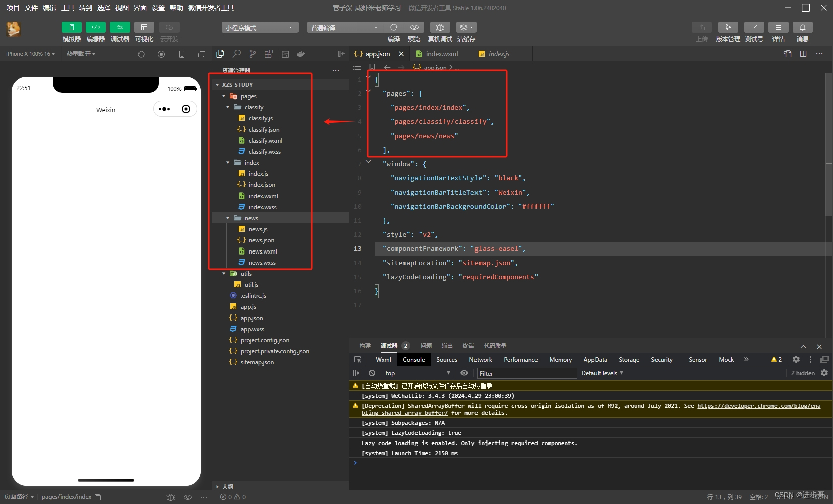
Task: Clear the console
Action: point(372,373)
